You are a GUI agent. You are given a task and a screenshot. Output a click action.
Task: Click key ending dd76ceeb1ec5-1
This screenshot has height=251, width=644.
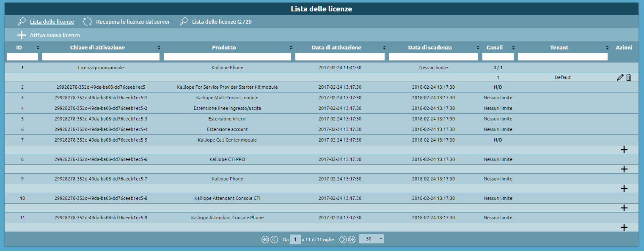(101, 98)
